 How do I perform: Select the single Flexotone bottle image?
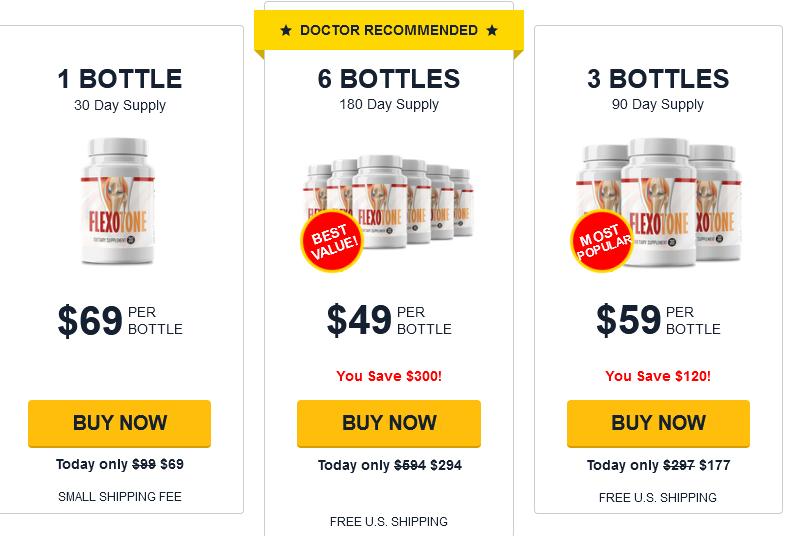[118, 201]
